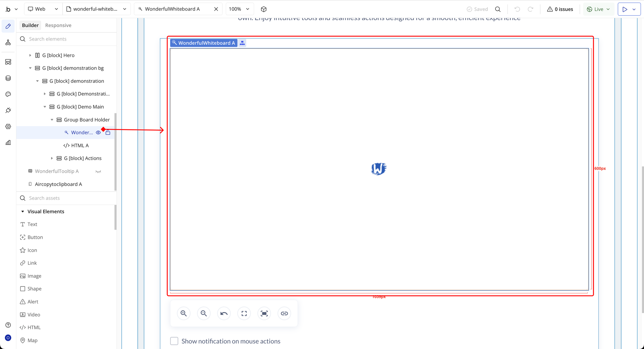644x349 pixels.
Task: Click the link chain icon button
Action: tap(284, 313)
